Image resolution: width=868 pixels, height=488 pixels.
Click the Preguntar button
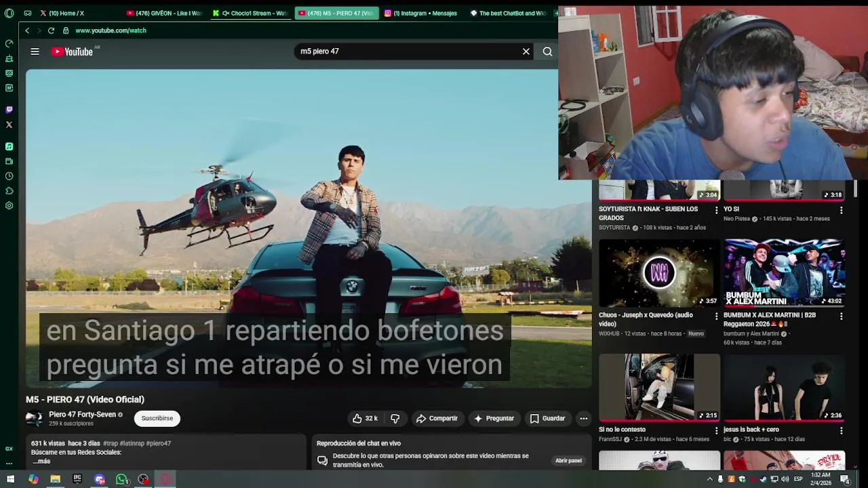494,419
